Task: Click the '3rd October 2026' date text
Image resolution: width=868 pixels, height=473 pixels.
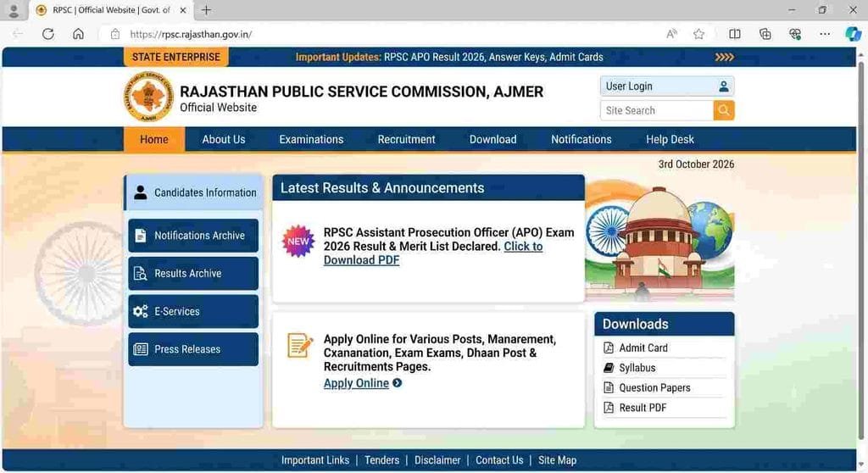Action: coord(696,164)
